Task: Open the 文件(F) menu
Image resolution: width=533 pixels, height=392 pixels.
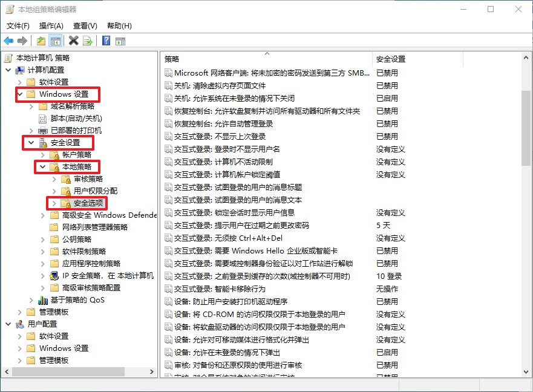Action: pos(18,26)
